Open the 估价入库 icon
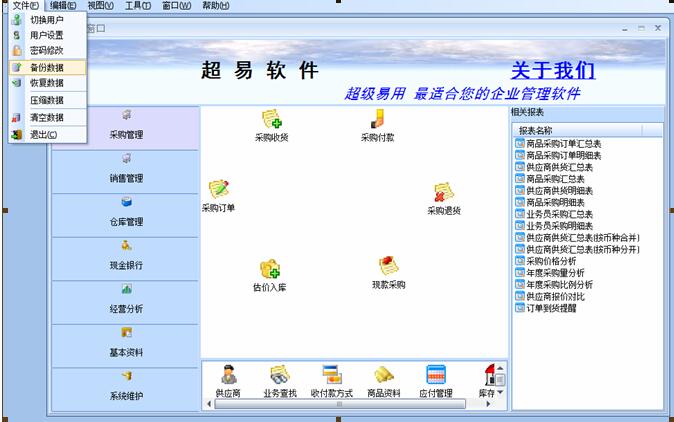The height and width of the screenshot is (422, 674). [x=270, y=269]
